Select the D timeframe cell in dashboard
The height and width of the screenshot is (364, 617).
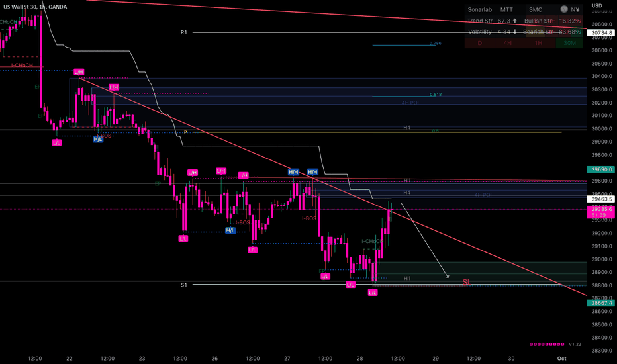point(479,43)
